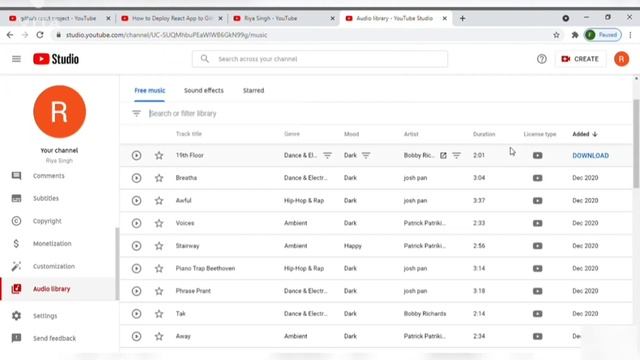Screen dimensions: 640x360
Task: Open the account avatar in the header
Action: pos(621,59)
